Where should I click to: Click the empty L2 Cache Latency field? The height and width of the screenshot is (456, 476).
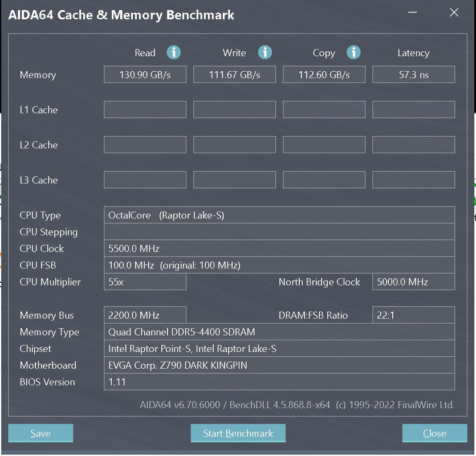[x=413, y=145]
